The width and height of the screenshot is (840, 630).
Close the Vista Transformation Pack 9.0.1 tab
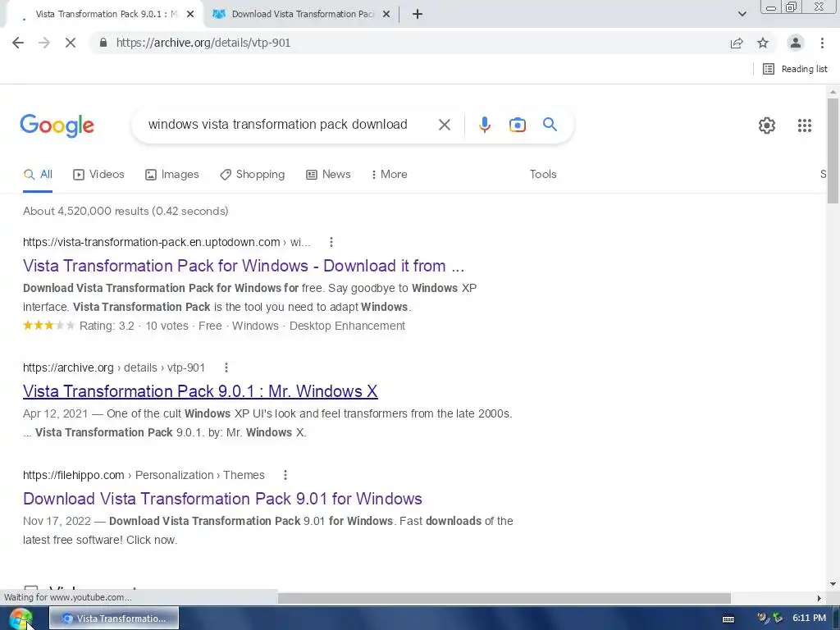(190, 15)
